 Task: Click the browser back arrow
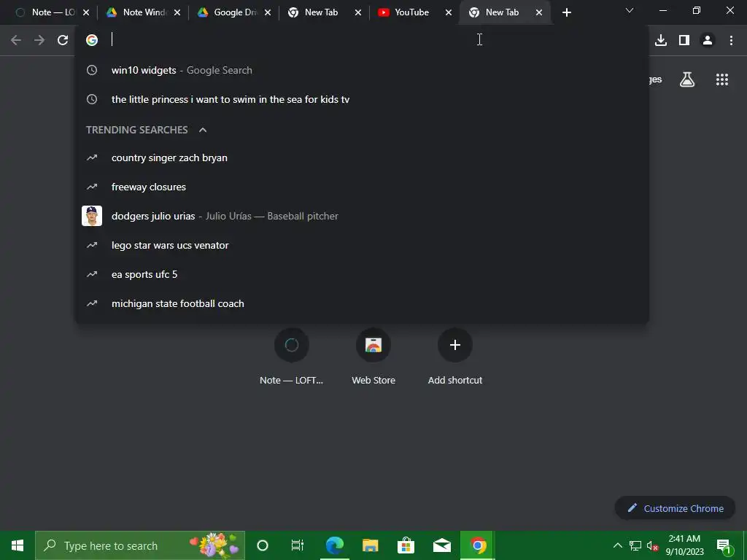pyautogui.click(x=16, y=40)
